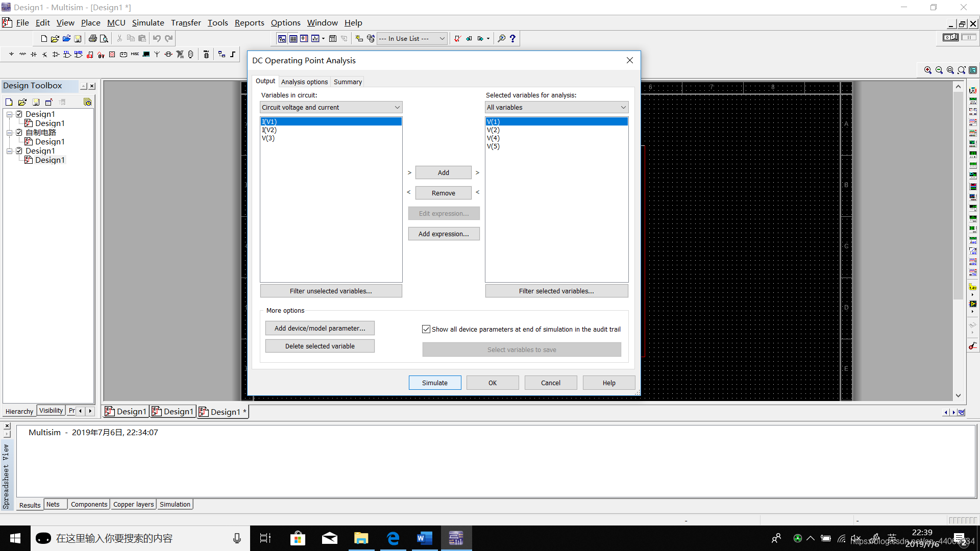The height and width of the screenshot is (551, 980).
Task: Select the Oscilloscope instrument icon
Action: click(973, 122)
